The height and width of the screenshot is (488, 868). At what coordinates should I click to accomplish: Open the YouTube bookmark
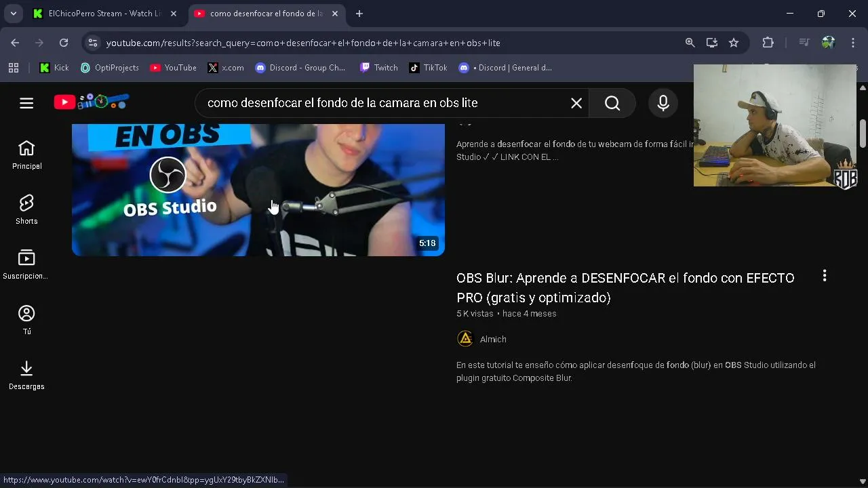(174, 68)
